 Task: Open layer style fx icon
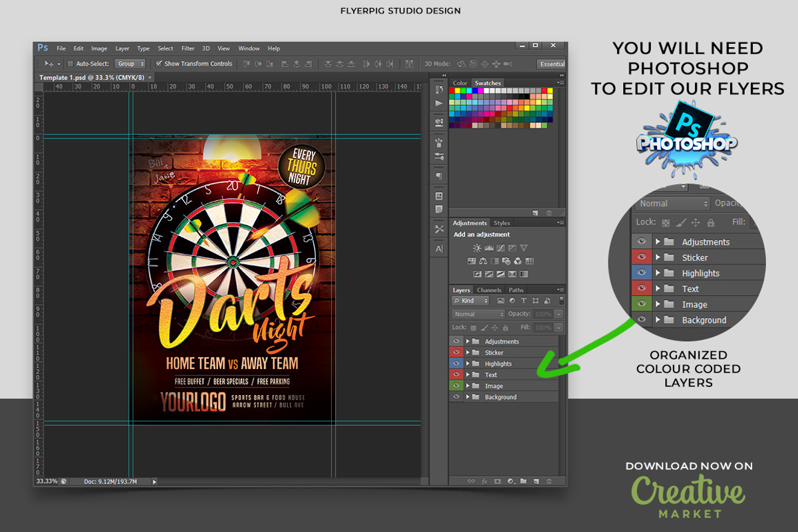484,481
